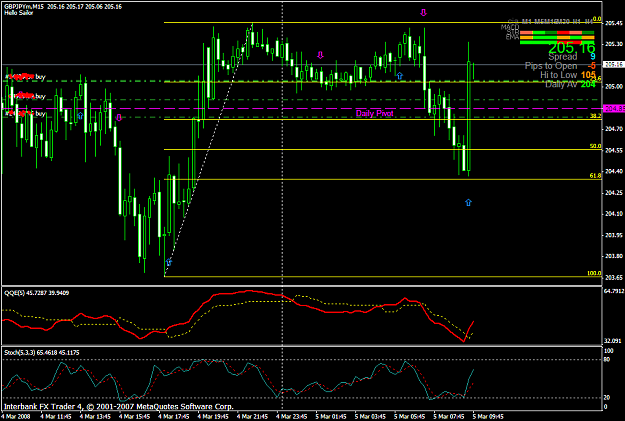The width and height of the screenshot is (625, 421).
Task: Click the magenta down arrow above the 0.0 Fibonacci line
Action: [423, 13]
